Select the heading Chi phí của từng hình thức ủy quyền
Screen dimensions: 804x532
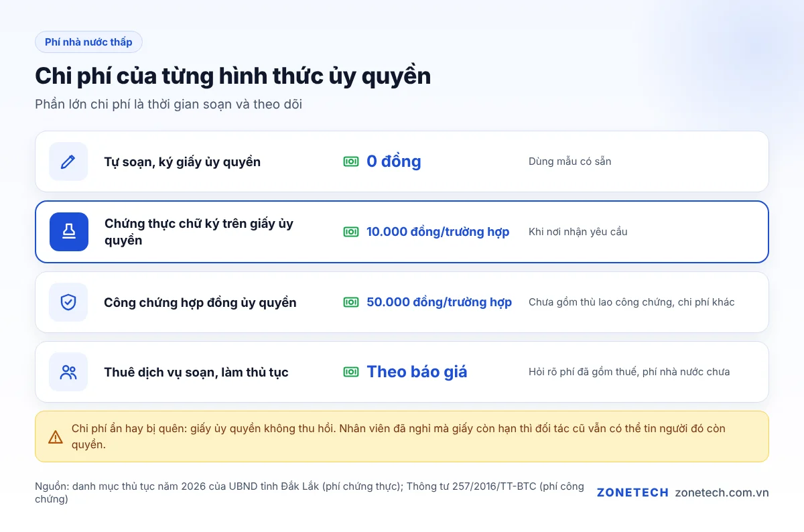[x=233, y=76]
